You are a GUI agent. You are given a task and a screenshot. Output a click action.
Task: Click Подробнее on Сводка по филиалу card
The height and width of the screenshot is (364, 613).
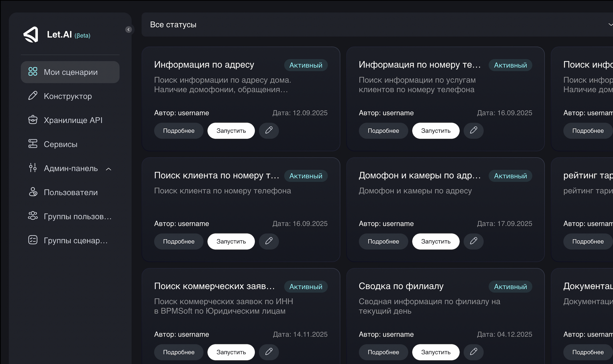coord(383,352)
